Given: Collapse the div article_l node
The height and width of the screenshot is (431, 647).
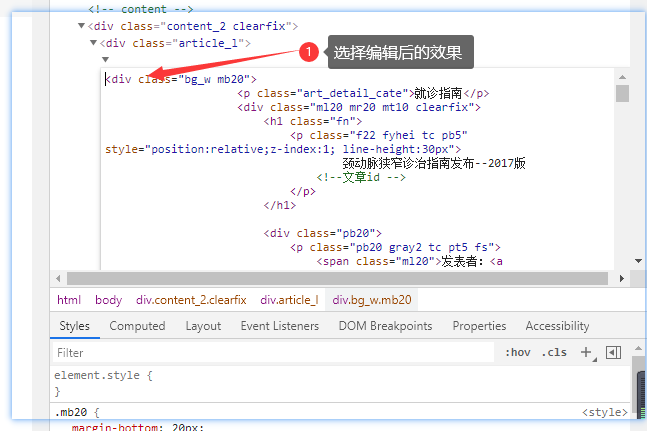Looking at the screenshot, I should pyautogui.click(x=94, y=43).
